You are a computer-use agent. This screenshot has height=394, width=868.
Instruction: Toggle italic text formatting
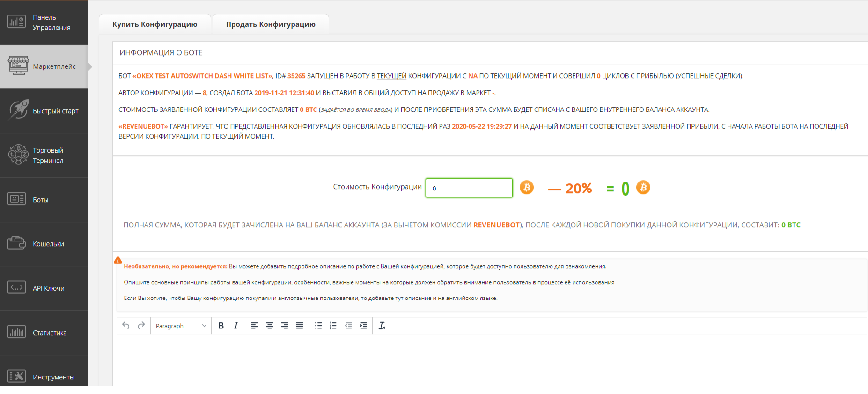tap(236, 326)
